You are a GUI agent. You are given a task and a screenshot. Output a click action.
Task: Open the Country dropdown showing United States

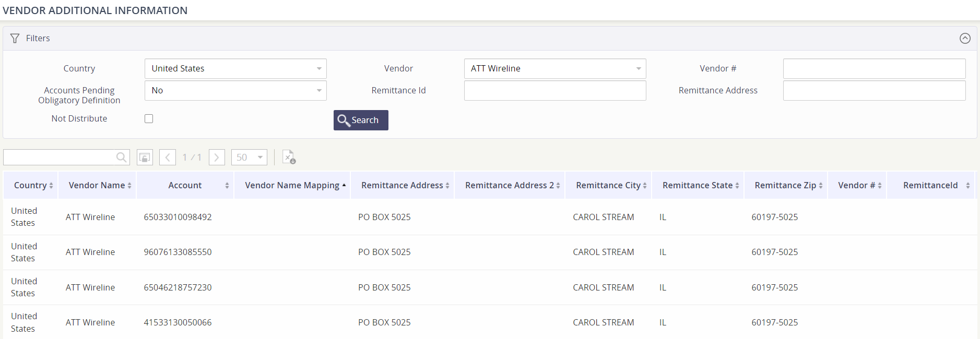235,68
